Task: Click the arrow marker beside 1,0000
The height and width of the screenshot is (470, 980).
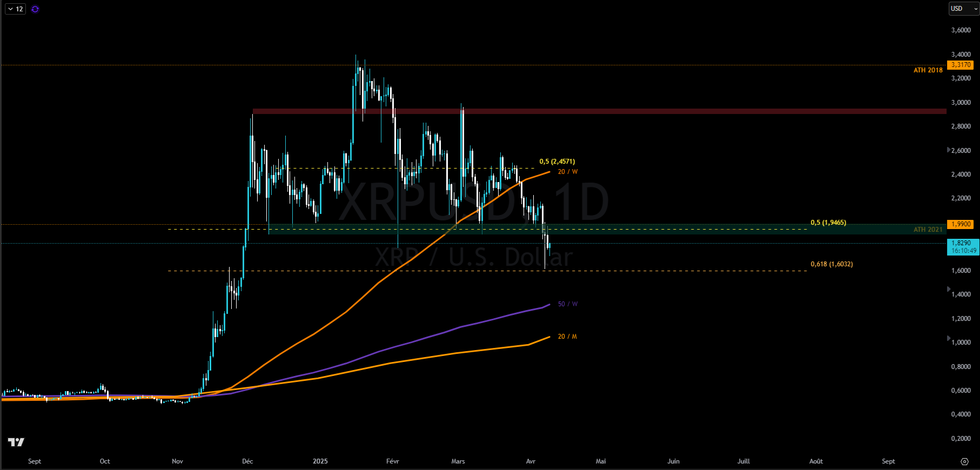Action: tap(949, 338)
